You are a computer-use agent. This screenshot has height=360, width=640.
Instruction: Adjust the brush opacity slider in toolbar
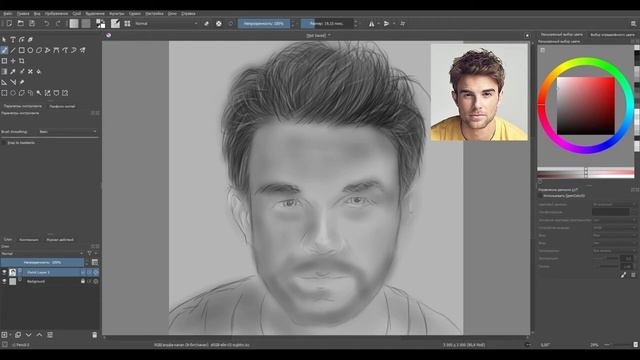(x=264, y=24)
